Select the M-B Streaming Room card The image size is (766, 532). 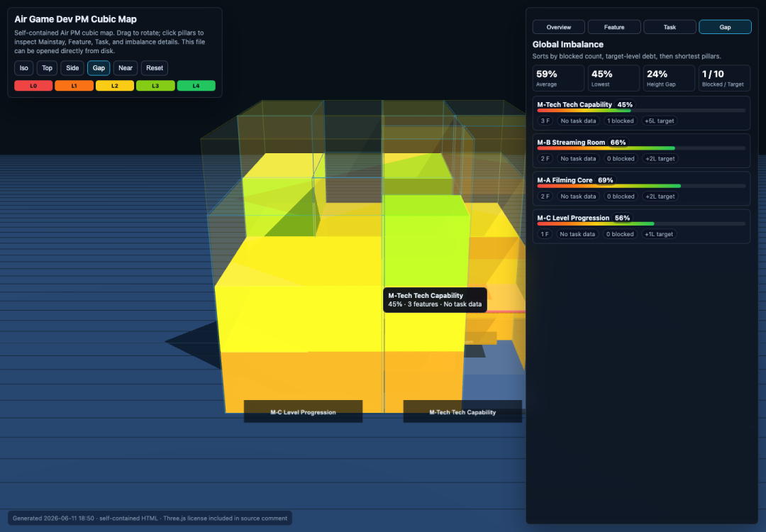[x=641, y=150]
